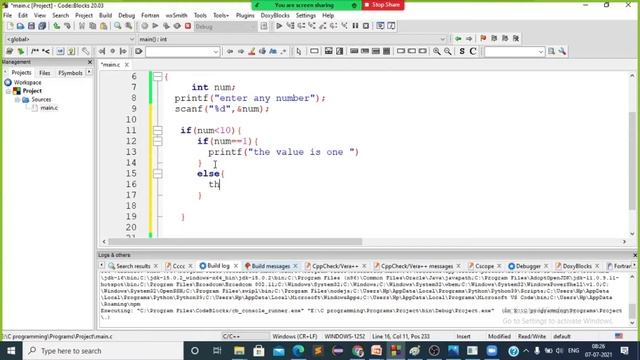Close the Build log tab
This screenshot has width=640, height=360.
click(x=236, y=266)
